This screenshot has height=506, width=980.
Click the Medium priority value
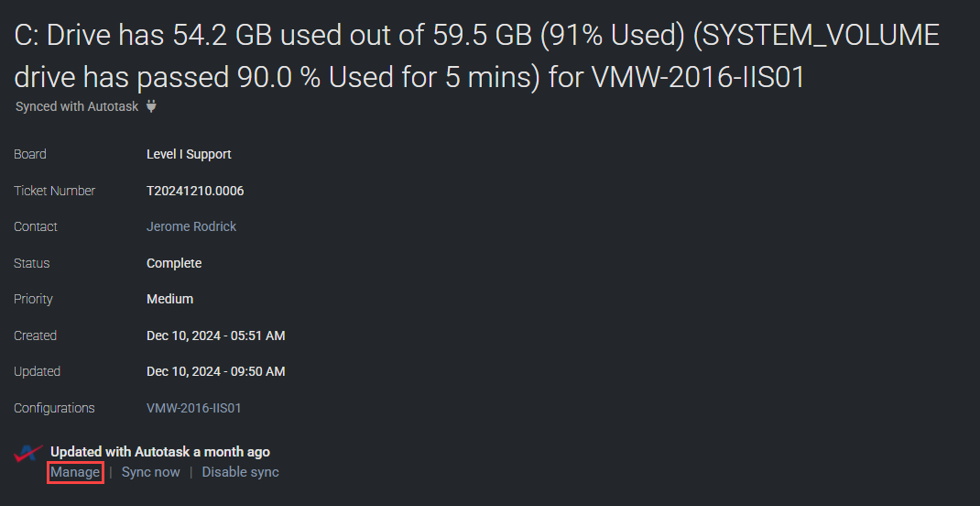pyautogui.click(x=169, y=299)
